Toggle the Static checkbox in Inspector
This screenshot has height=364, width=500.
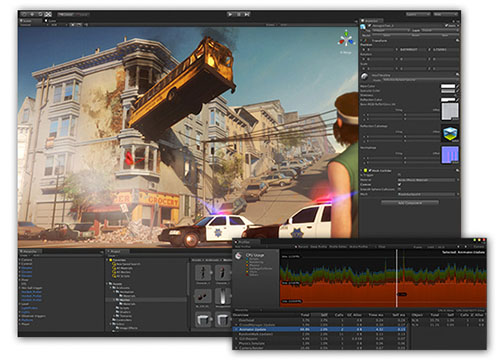coord(447,26)
